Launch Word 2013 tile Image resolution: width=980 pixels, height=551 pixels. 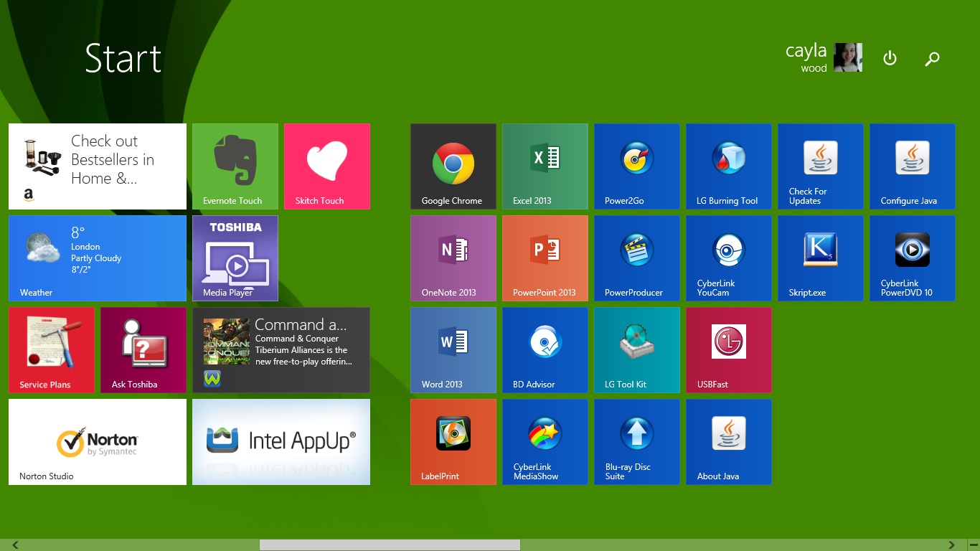pos(453,350)
